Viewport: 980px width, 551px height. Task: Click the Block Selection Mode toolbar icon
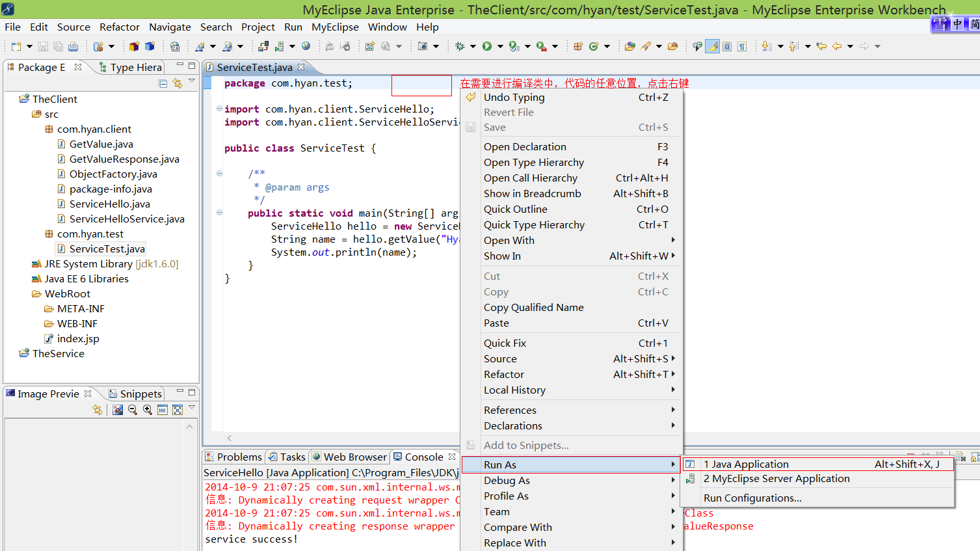tap(727, 46)
